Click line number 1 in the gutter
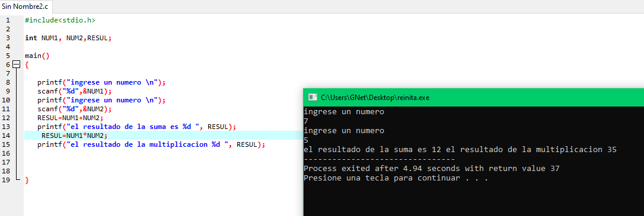Image resolution: width=644 pixels, height=216 pixels. [8, 20]
